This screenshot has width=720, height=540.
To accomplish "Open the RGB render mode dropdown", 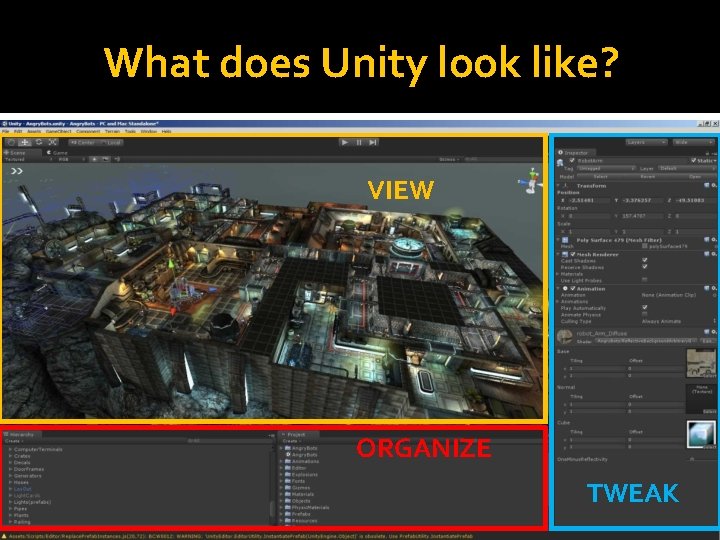I will pyautogui.click(x=71, y=159).
